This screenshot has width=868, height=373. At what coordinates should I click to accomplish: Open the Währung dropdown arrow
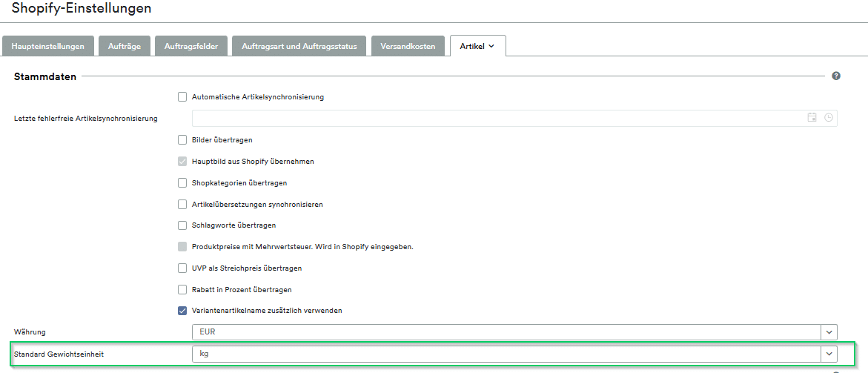[829, 332]
